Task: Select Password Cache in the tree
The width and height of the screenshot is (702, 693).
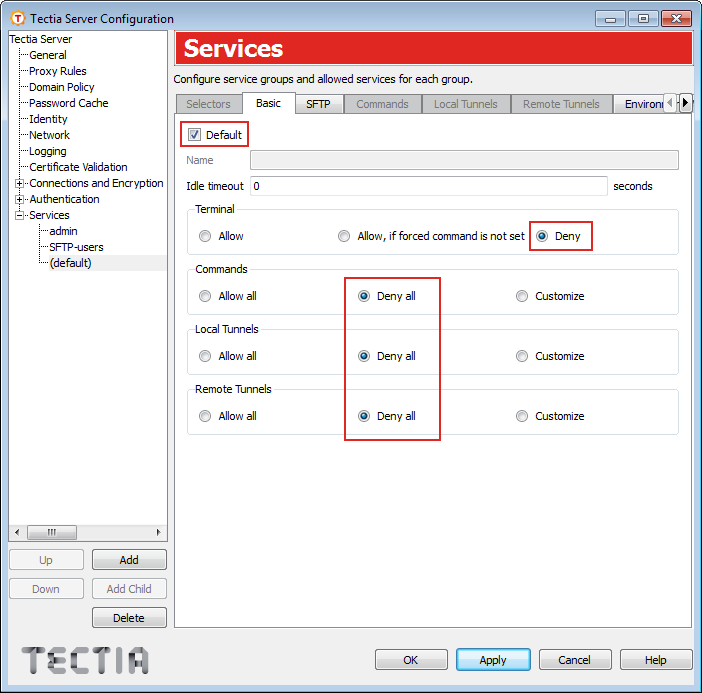Action: pyautogui.click(x=68, y=103)
